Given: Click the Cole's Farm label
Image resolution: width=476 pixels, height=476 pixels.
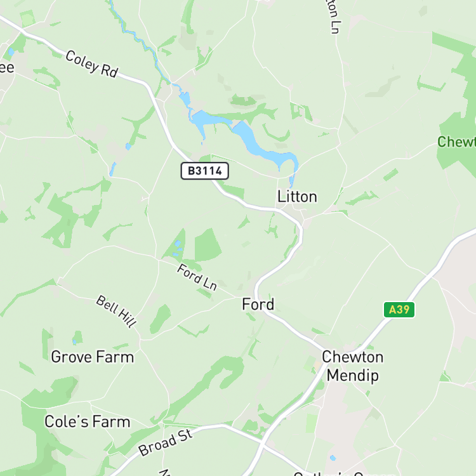Looking at the screenshot, I should [x=88, y=421].
